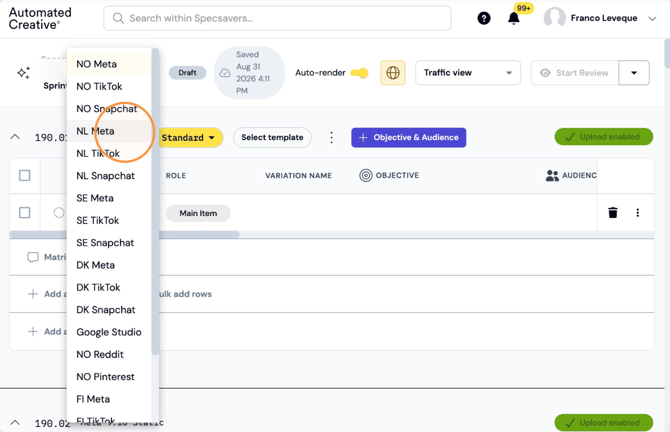Image resolution: width=670 pixels, height=432 pixels.
Task: Click the Draft status badge
Action: tap(187, 73)
